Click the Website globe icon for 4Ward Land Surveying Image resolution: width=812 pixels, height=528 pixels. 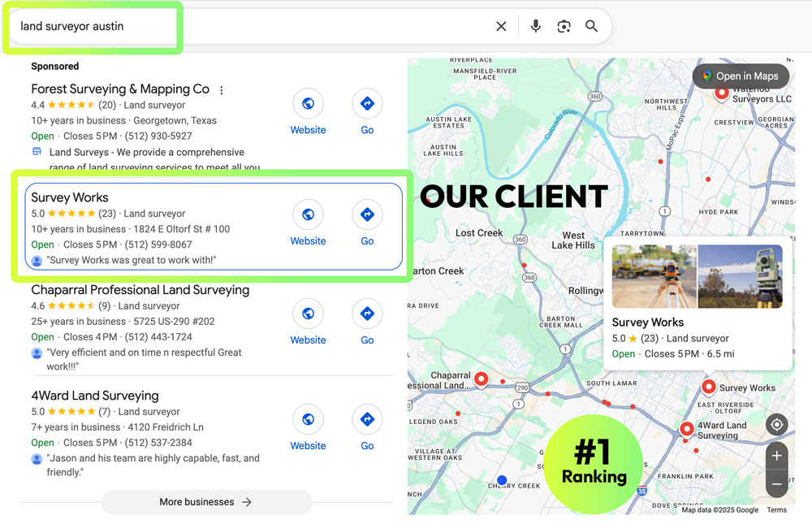[x=308, y=418]
